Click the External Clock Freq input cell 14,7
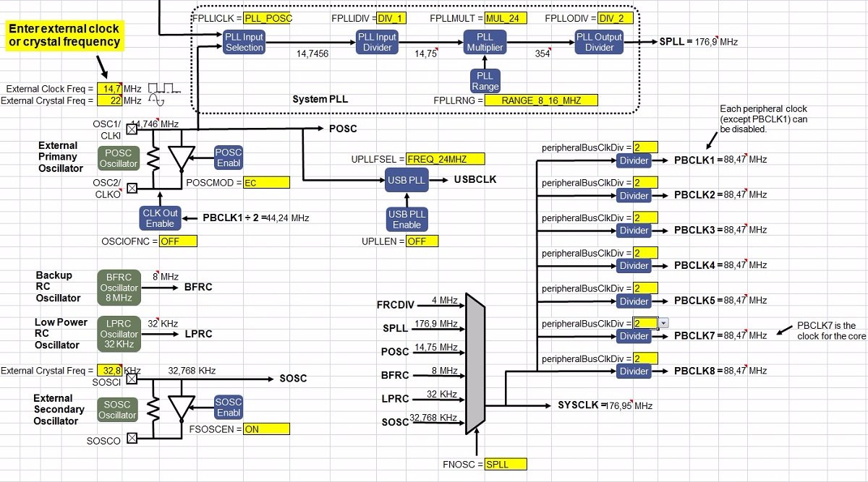The width and height of the screenshot is (868, 482). [x=109, y=88]
